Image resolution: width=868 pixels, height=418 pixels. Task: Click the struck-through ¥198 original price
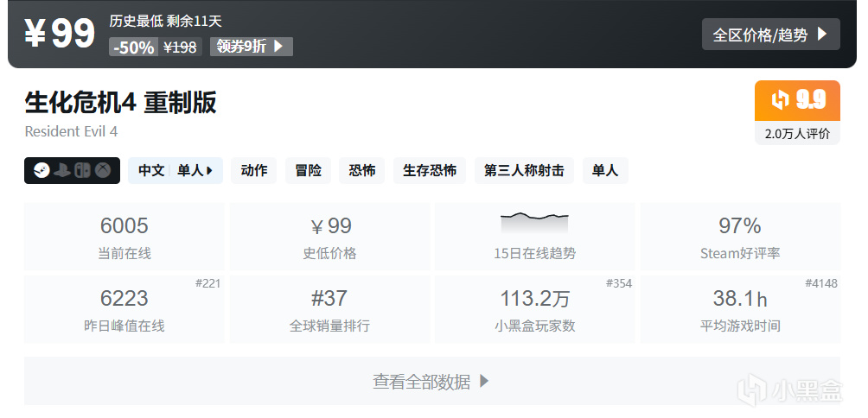[180, 47]
